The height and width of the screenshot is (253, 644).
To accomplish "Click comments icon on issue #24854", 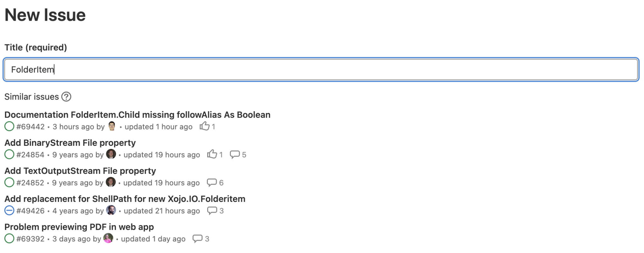I will (x=235, y=154).
